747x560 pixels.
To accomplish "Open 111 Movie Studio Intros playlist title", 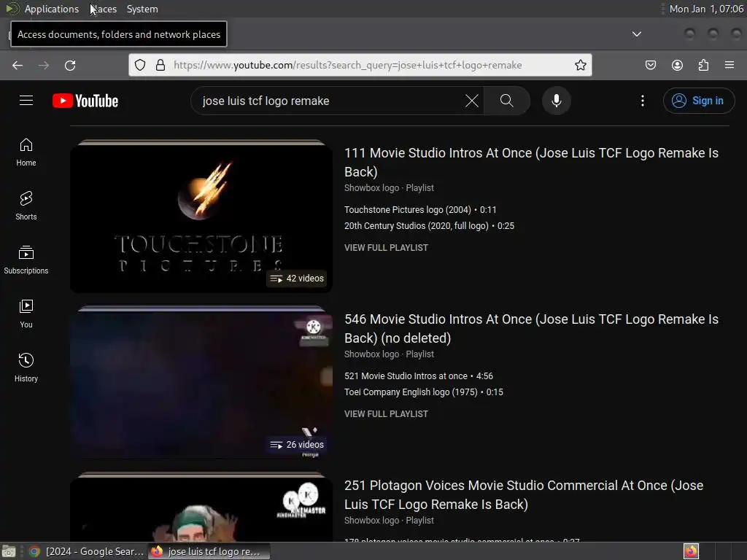I will point(531,162).
